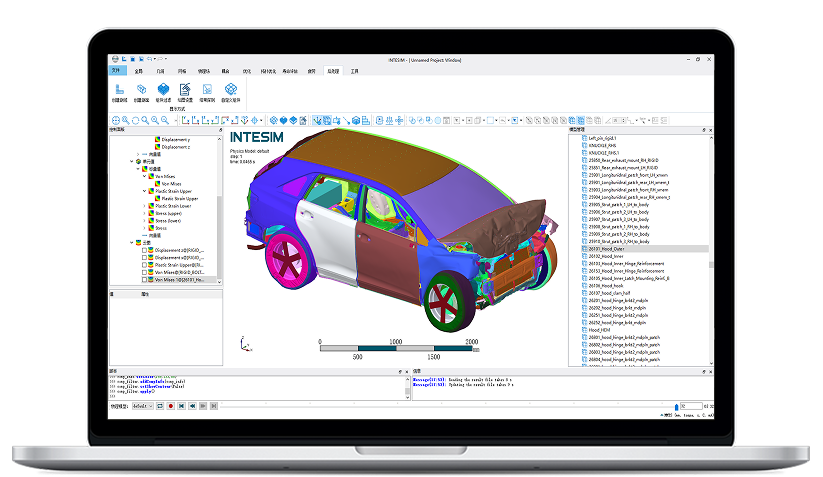Check the Plastic Strain Upper@ result checkbox
Screen dimensions: 823x477
(x=145, y=264)
